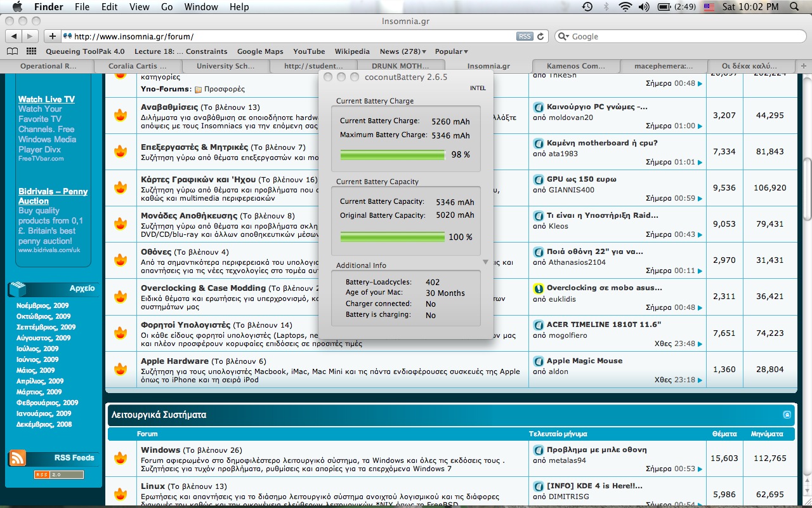Open Νοέμβριος, 2009 archive link
The image size is (812, 508).
43,305
